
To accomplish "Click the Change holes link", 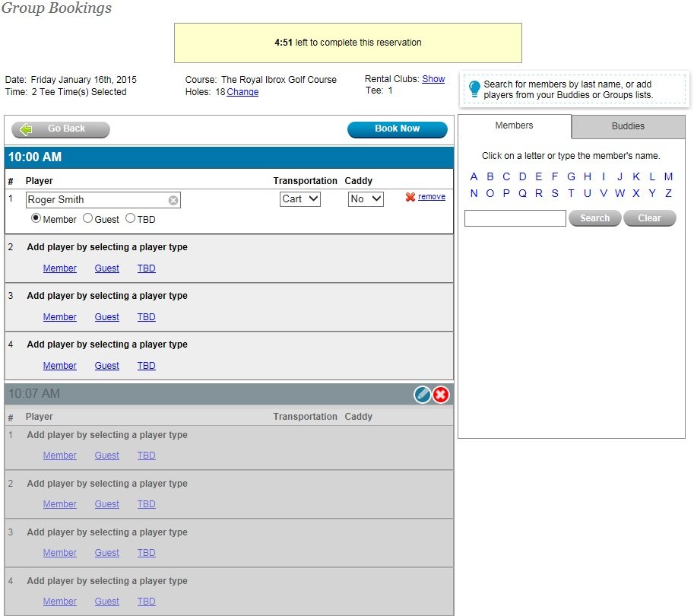I will click(242, 92).
